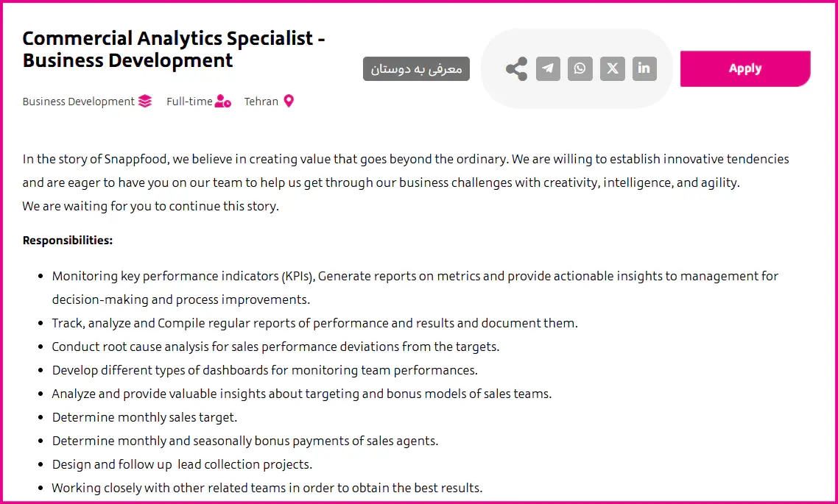Click the Commercial Analytics Specialist job title
Viewport: 838px width, 504px height.
174,49
